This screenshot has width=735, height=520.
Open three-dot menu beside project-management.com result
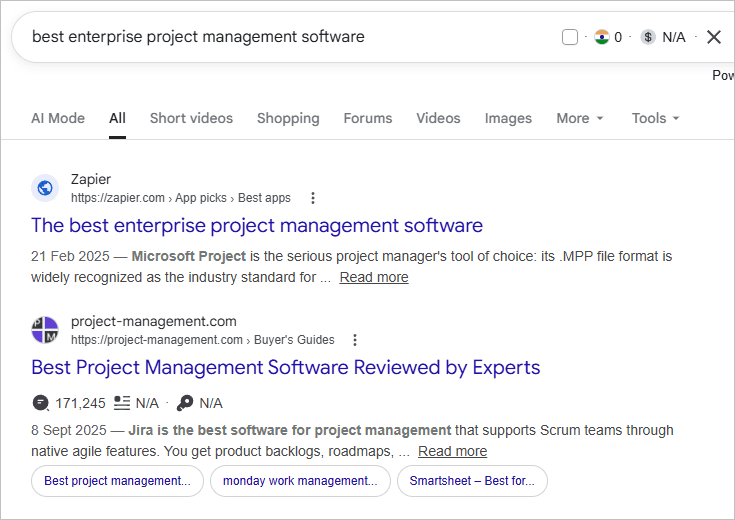pyautogui.click(x=354, y=340)
